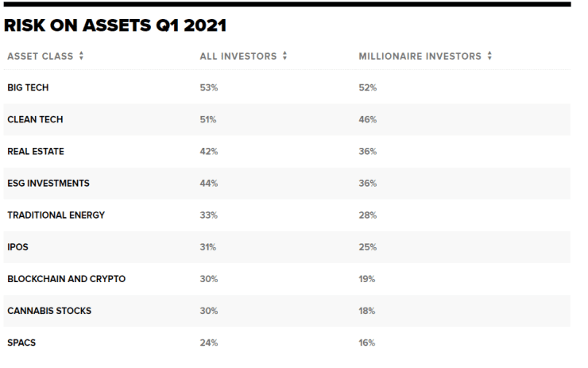
Task: Select the Traditional Energy row label
Action: click(56, 215)
